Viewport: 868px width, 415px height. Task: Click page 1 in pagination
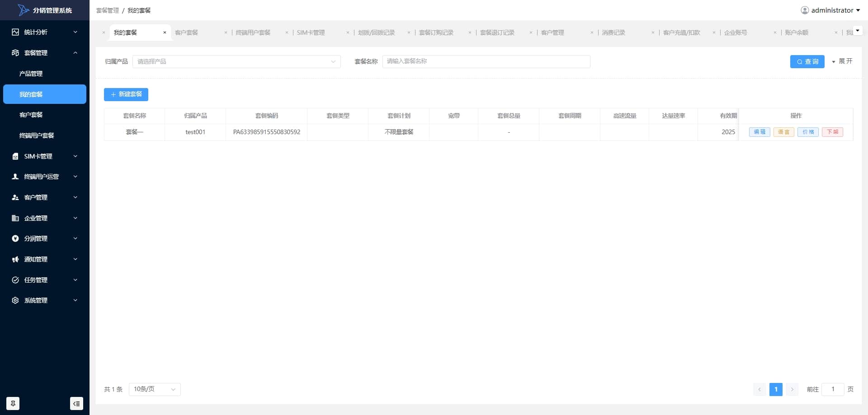pos(776,389)
